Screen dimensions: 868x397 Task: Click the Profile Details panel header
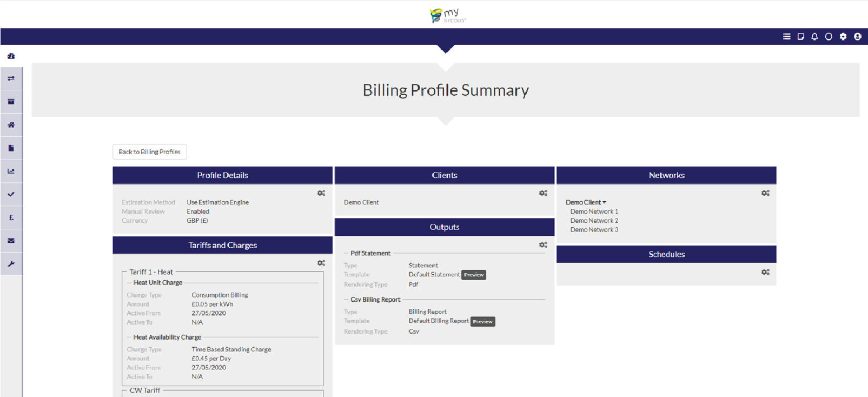[222, 175]
